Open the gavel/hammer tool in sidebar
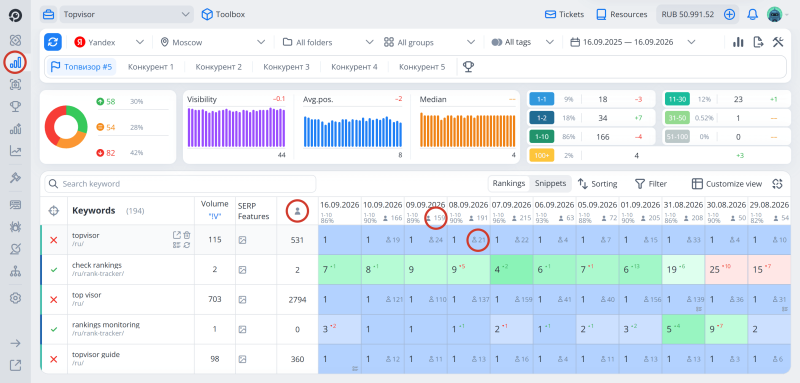Screen dimensions: 800x383 click(x=15, y=177)
